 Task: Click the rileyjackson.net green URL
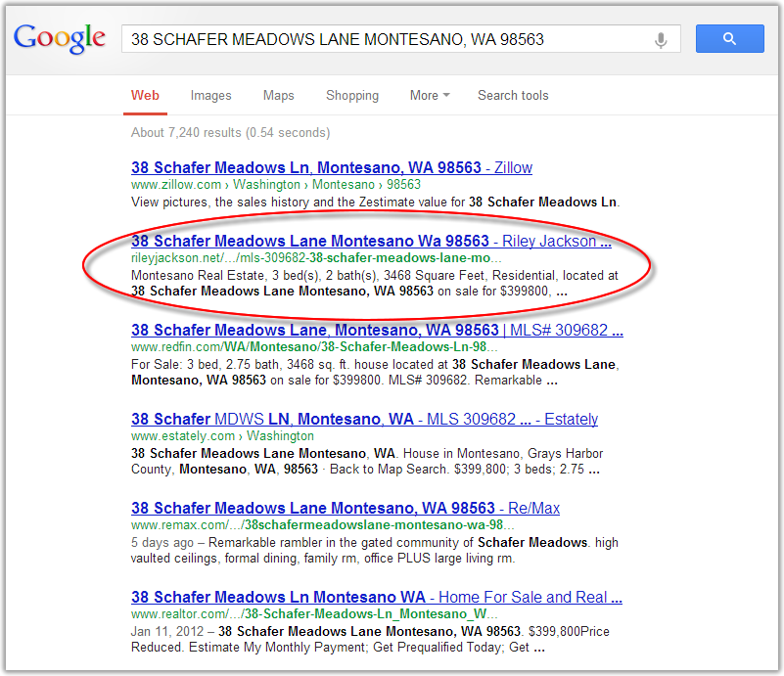click(x=316, y=258)
